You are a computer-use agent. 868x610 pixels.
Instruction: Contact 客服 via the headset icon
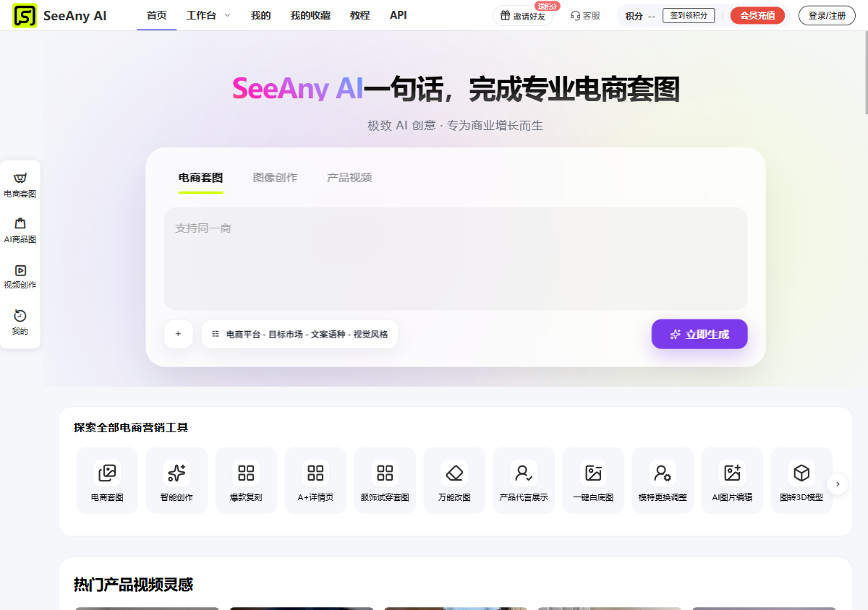[x=585, y=16]
